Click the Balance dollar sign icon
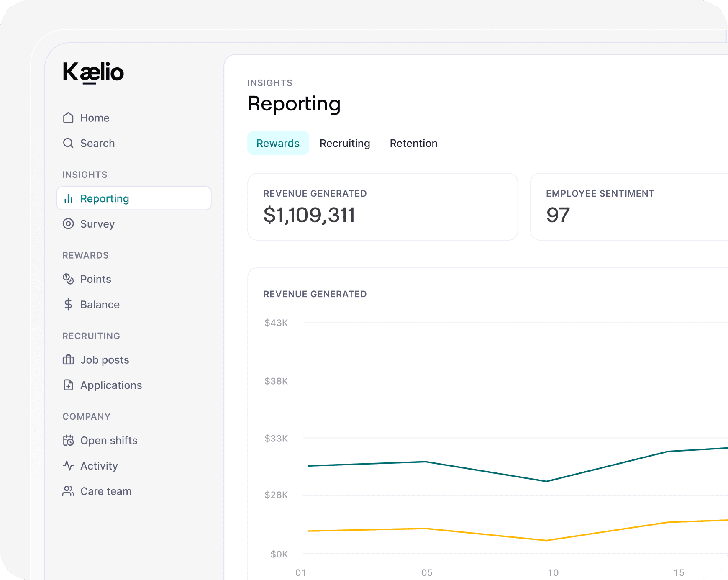Screen dimensions: 728x580 (68, 305)
